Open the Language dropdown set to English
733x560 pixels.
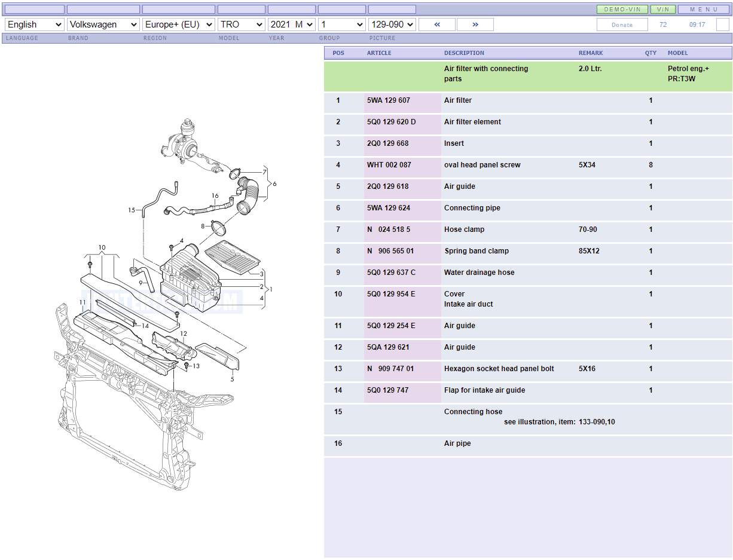tap(34, 25)
